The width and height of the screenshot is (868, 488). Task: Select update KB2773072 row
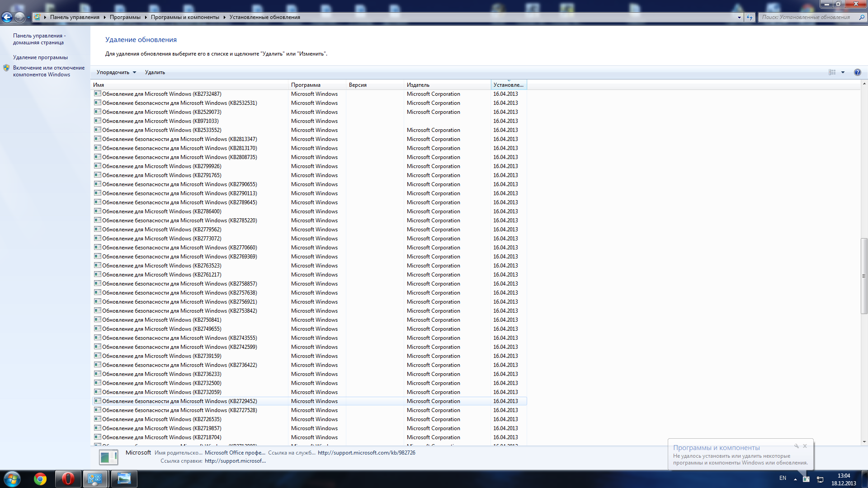(310, 239)
